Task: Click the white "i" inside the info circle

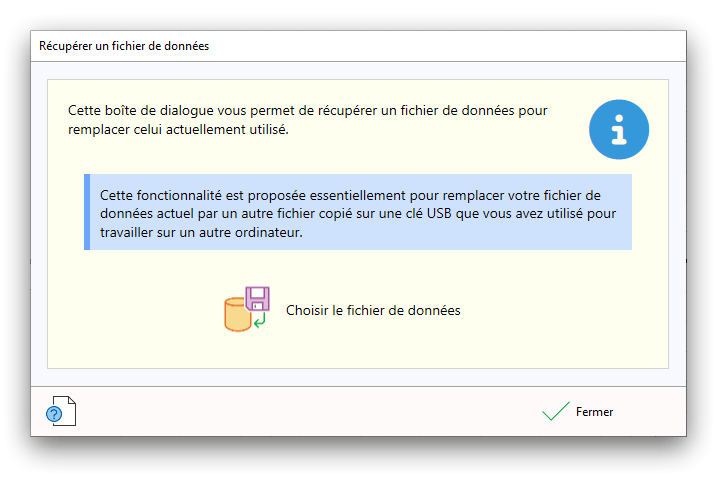Action: tap(620, 130)
